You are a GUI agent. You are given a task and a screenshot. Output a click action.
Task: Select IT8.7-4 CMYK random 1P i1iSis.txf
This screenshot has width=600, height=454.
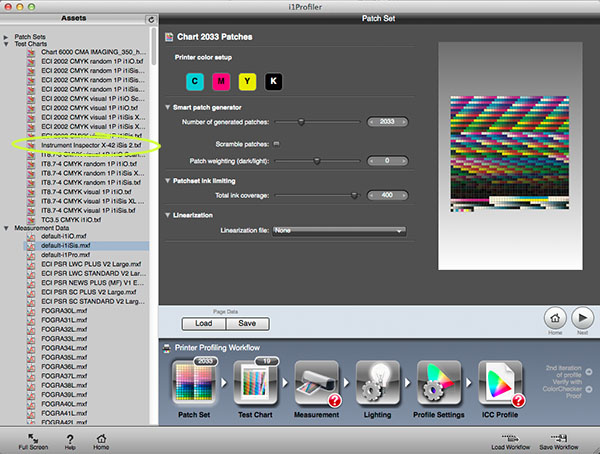[x=91, y=183]
